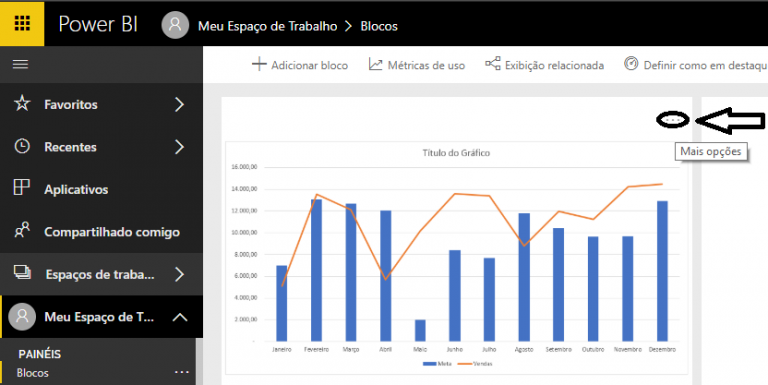Open ellipsis menu next to Blocos
768x385 pixels.
click(x=182, y=373)
